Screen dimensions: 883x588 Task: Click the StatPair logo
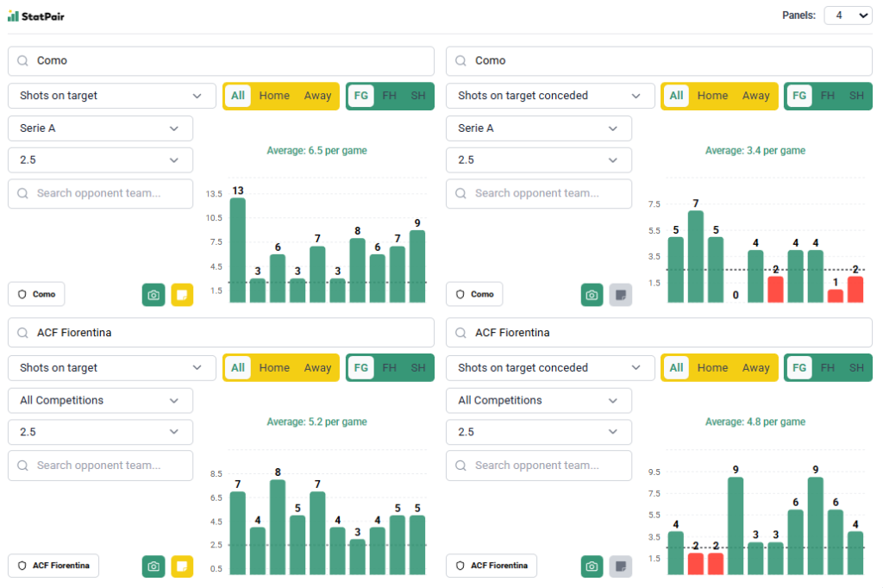pyautogui.click(x=36, y=16)
